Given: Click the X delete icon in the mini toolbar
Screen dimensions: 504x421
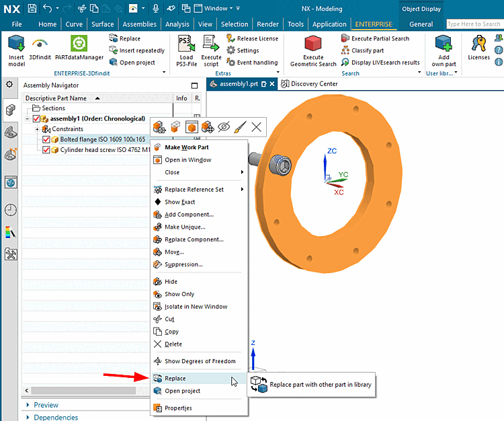Looking at the screenshot, I should [x=256, y=127].
